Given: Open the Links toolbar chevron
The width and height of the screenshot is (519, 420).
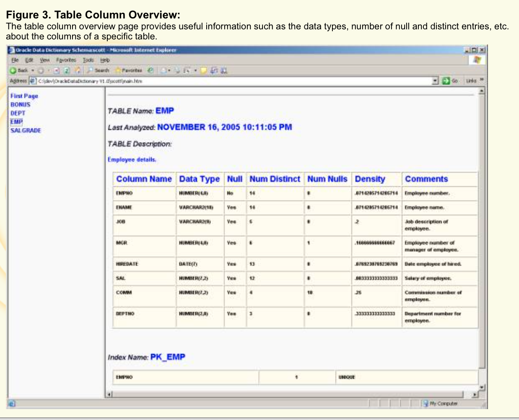Looking at the screenshot, I should 481,80.
